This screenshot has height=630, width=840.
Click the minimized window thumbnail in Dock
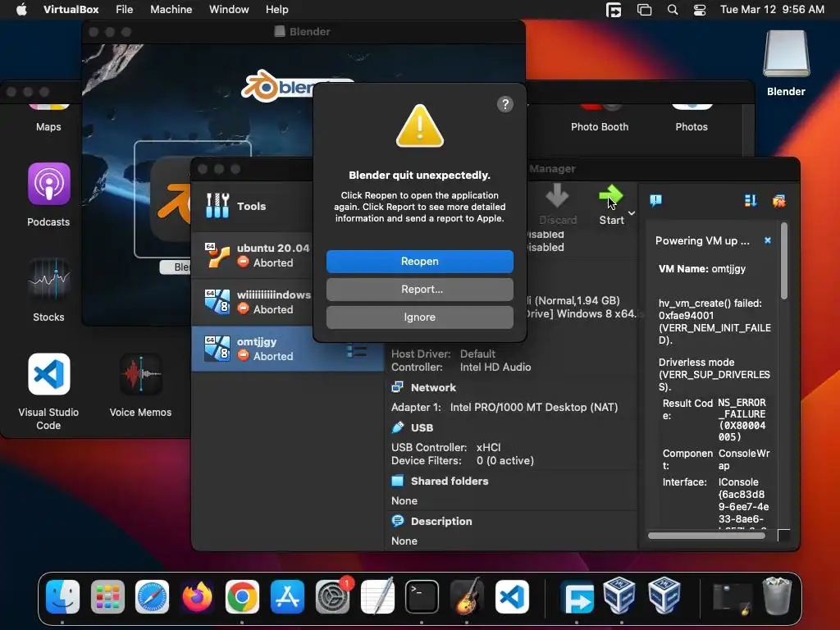tap(732, 598)
